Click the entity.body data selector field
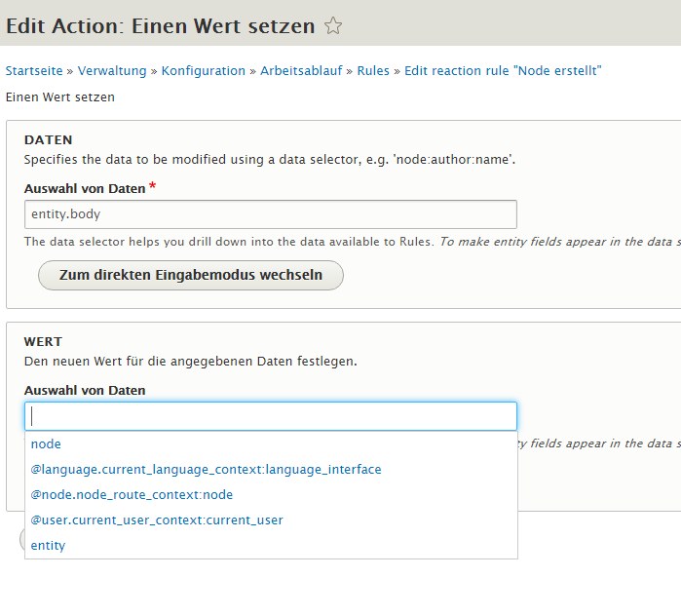Viewport: 681px width, 616px height. pos(270,214)
